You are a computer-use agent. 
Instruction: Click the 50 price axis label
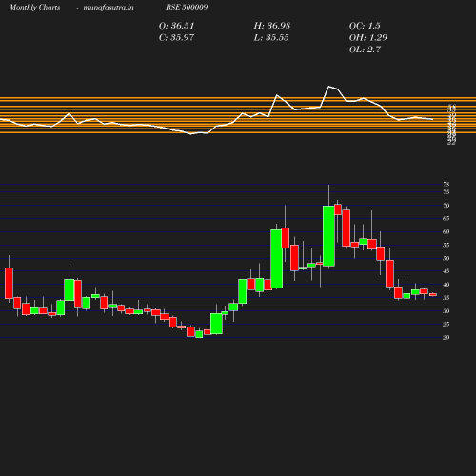point(446,258)
